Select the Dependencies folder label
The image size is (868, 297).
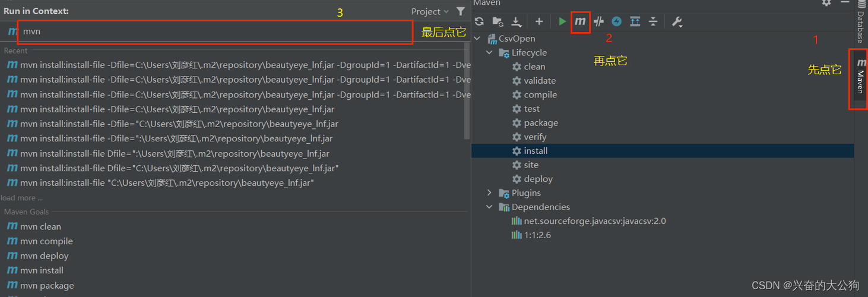point(541,207)
